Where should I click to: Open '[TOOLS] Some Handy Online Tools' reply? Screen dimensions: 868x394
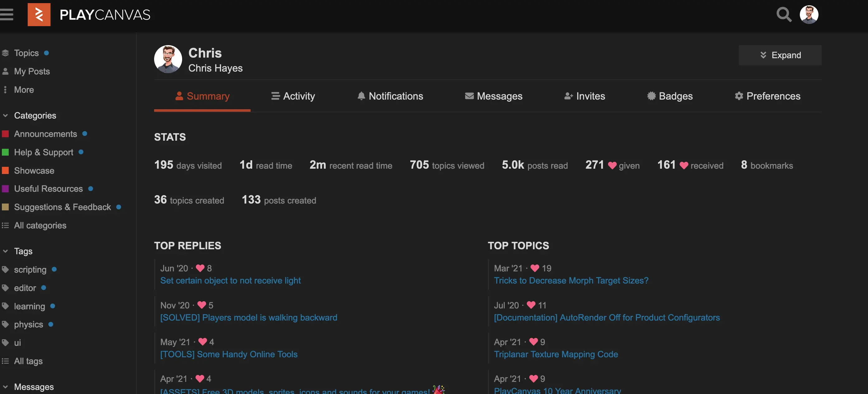point(229,354)
